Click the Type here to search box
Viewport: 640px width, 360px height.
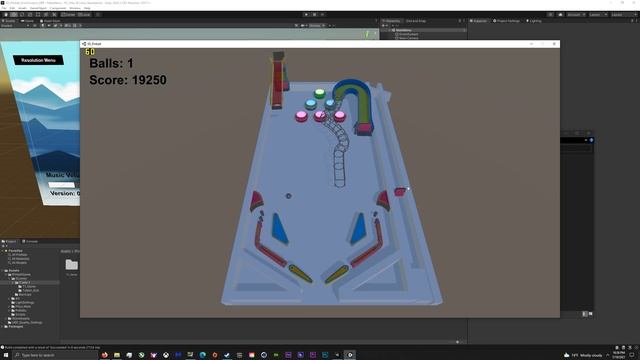pos(56,355)
